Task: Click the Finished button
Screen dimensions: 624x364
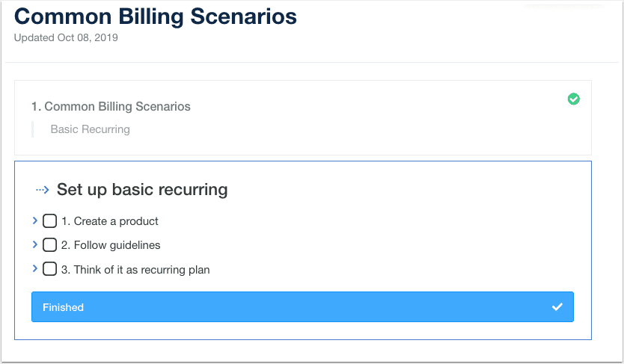Action: 302,306
